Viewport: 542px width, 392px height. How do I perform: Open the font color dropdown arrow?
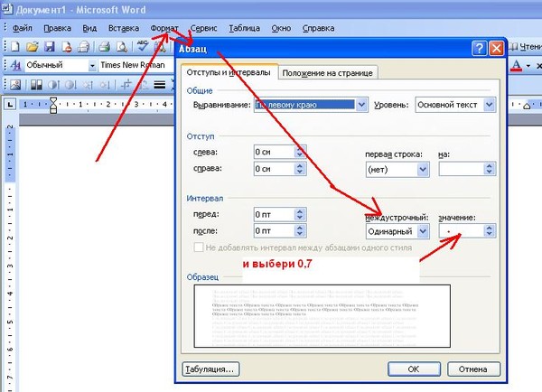tap(528, 65)
